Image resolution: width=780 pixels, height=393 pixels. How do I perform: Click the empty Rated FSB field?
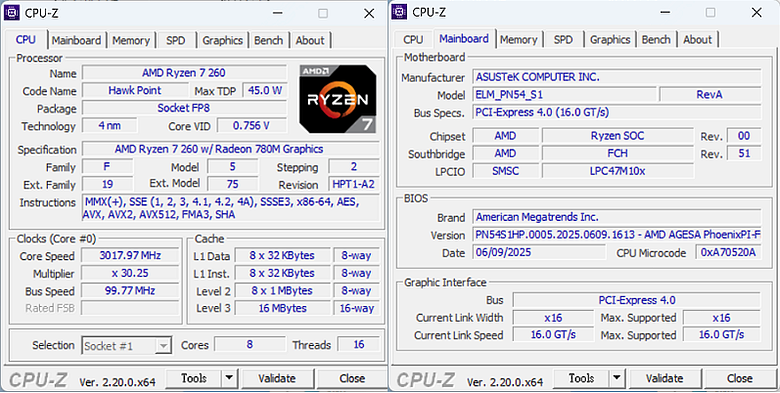[x=130, y=308]
